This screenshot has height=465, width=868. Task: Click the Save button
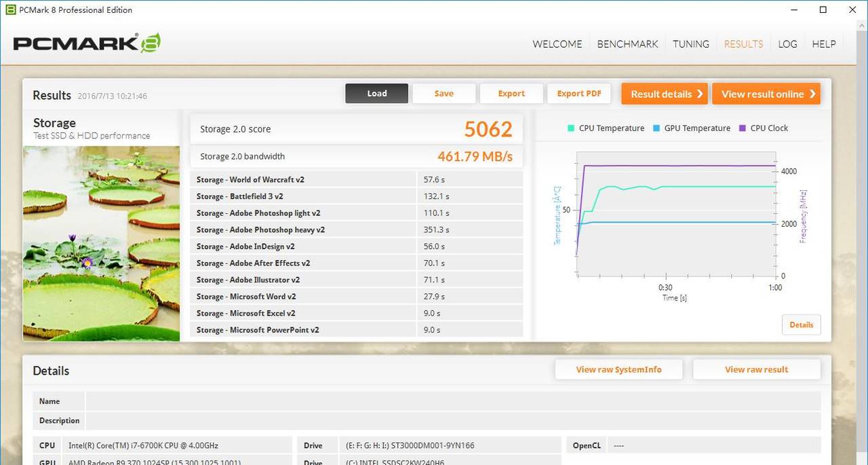click(x=443, y=94)
